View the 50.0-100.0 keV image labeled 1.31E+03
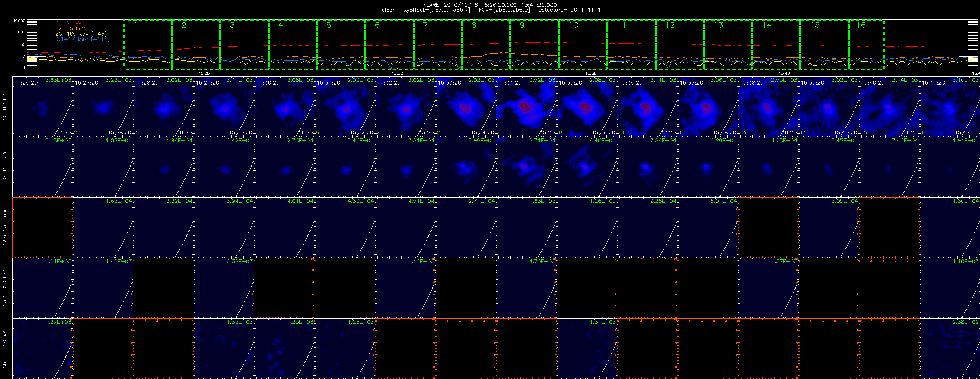Screen dimensions: 980x379 coord(587,348)
